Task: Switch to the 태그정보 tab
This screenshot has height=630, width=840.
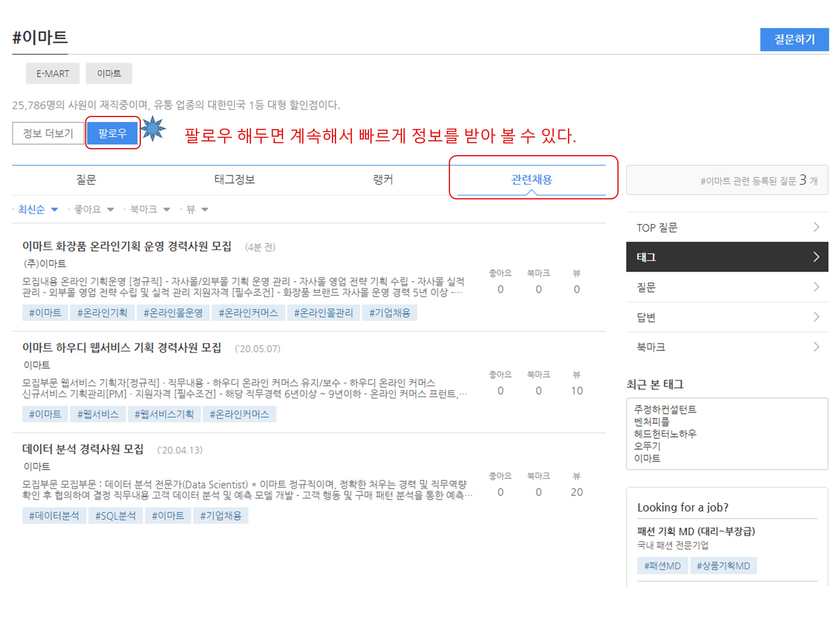Action: (234, 179)
